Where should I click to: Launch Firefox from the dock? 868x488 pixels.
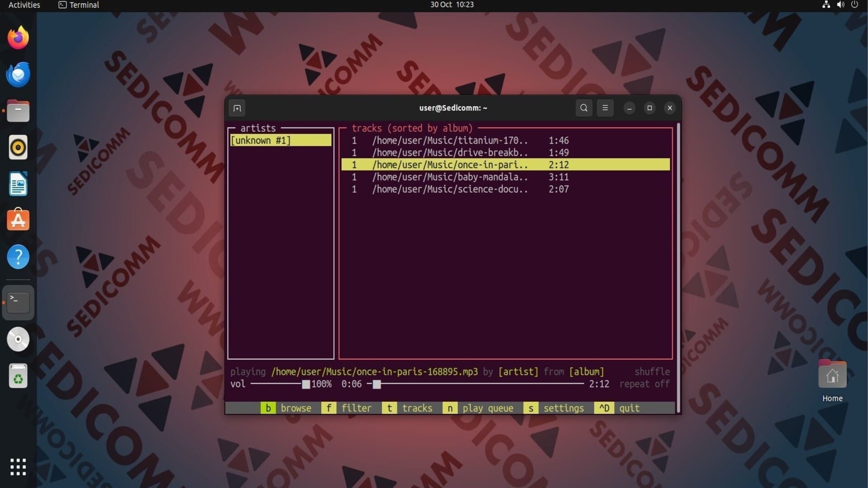[x=18, y=38]
